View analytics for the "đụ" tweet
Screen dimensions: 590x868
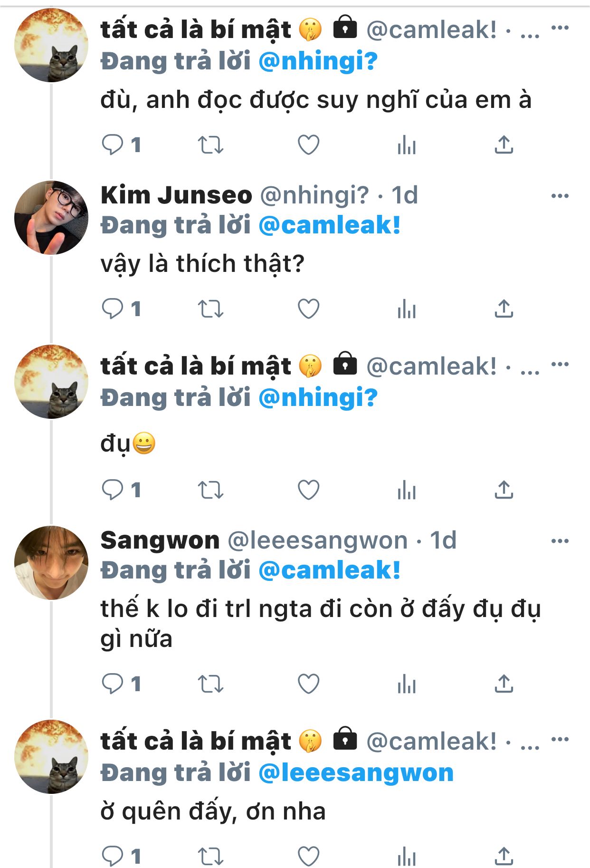pyautogui.click(x=407, y=491)
